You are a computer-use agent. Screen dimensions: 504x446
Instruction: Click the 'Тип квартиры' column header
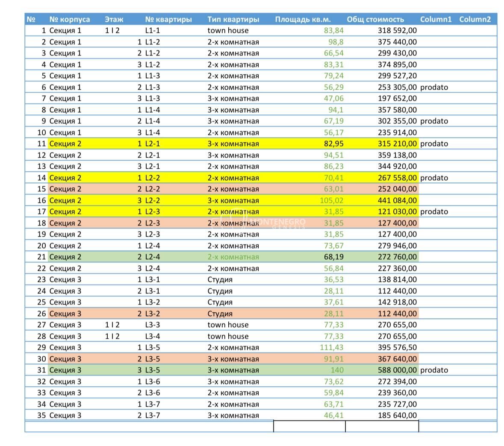233,19
